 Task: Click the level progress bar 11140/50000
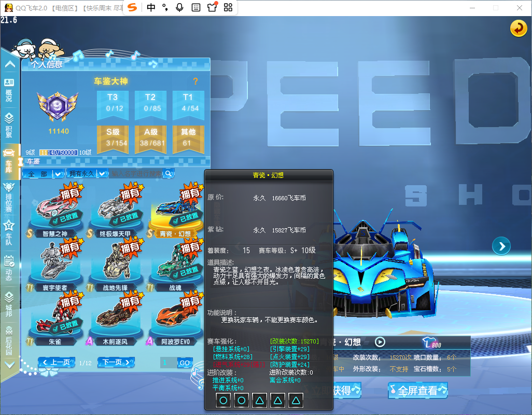point(59,153)
